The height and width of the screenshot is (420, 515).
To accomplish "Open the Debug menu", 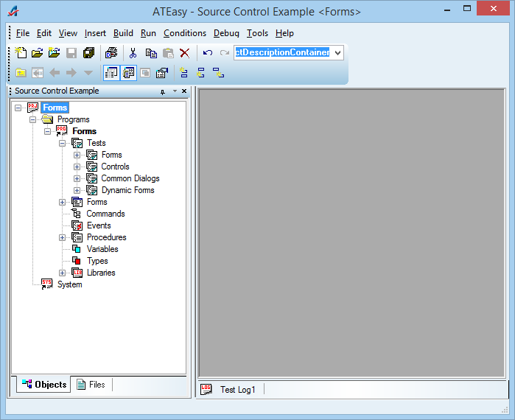I will (x=226, y=33).
